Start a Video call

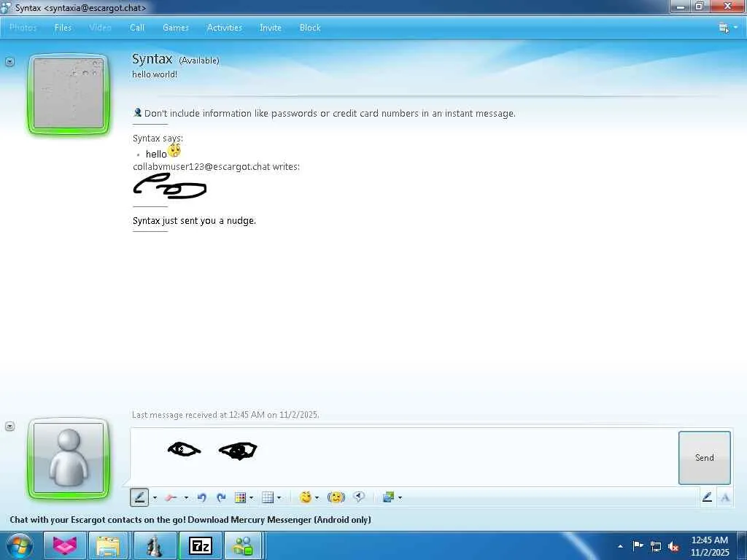click(x=100, y=28)
